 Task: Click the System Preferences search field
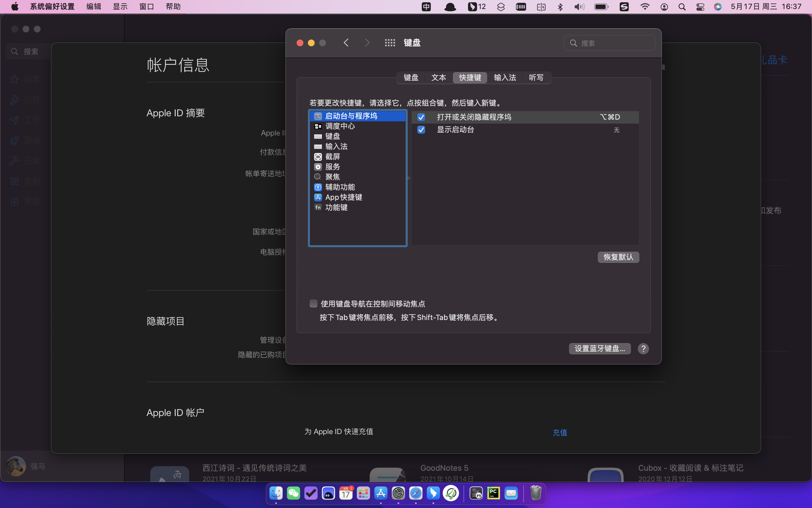(x=609, y=43)
